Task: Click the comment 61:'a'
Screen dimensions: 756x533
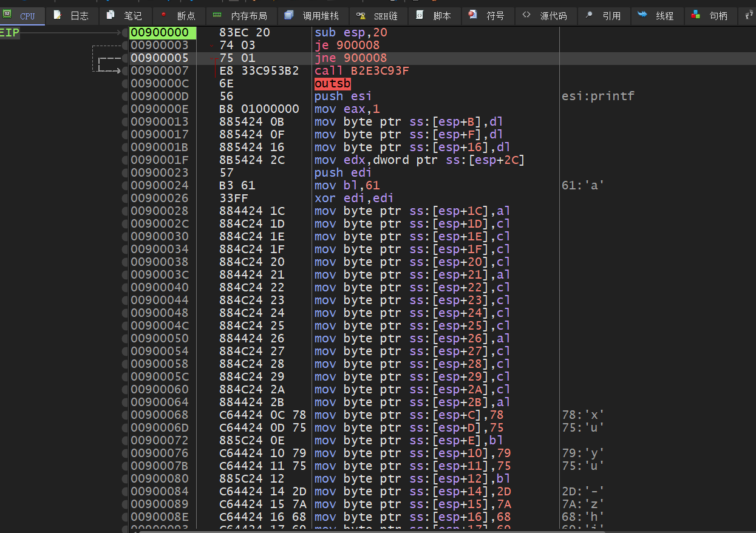Action: point(583,185)
